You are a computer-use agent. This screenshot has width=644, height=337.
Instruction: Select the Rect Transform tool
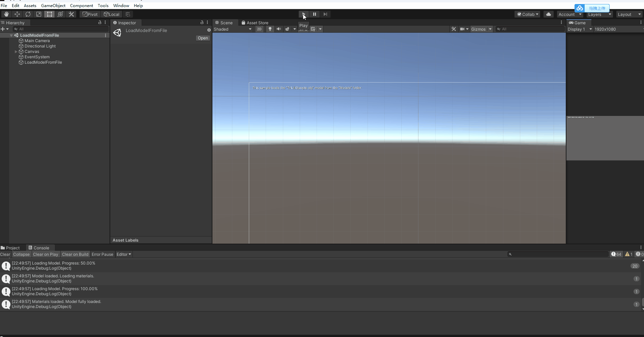[49, 14]
